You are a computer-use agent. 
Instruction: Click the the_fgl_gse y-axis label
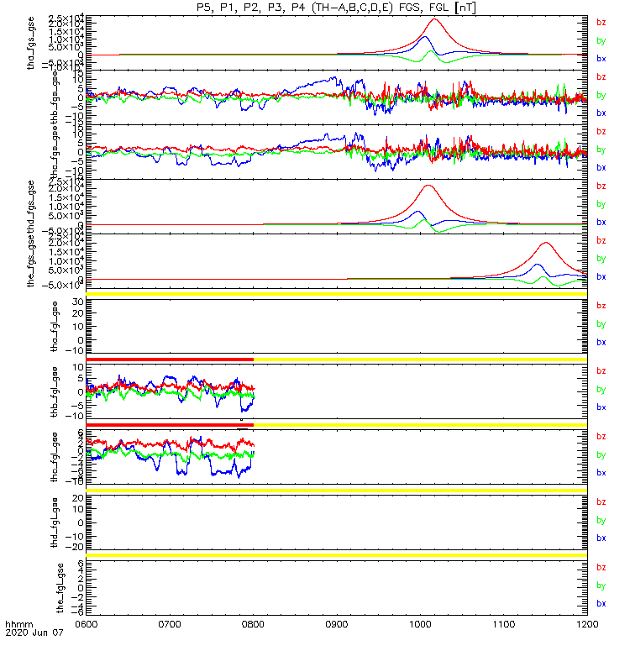point(60,588)
